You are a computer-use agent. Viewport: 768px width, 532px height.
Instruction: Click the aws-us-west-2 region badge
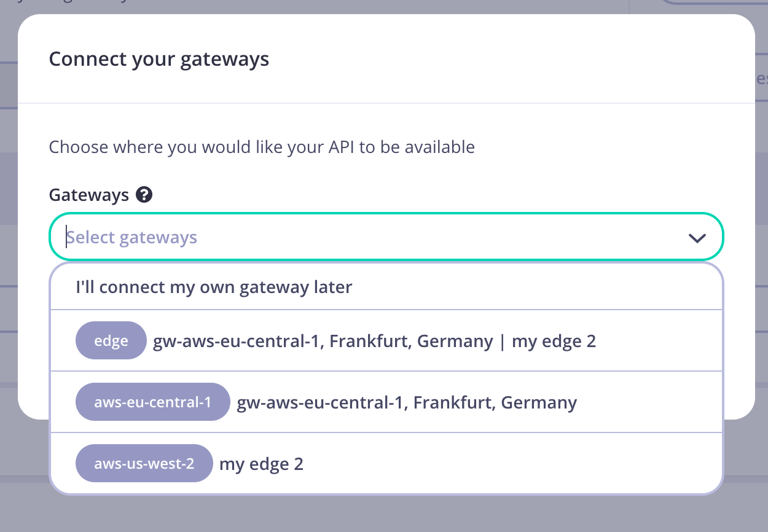144,463
